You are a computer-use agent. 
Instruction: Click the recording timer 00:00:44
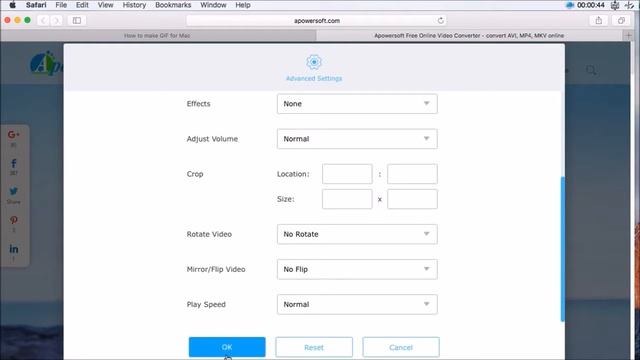[x=591, y=5]
